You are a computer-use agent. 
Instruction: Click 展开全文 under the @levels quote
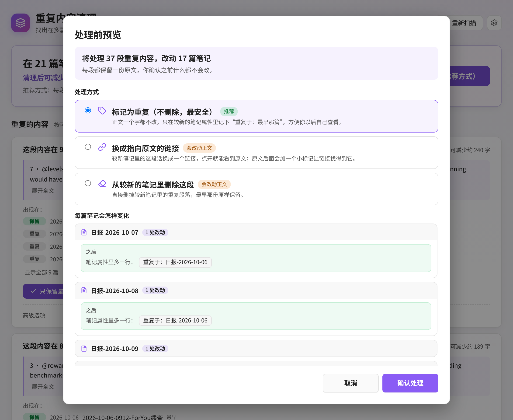click(x=43, y=191)
